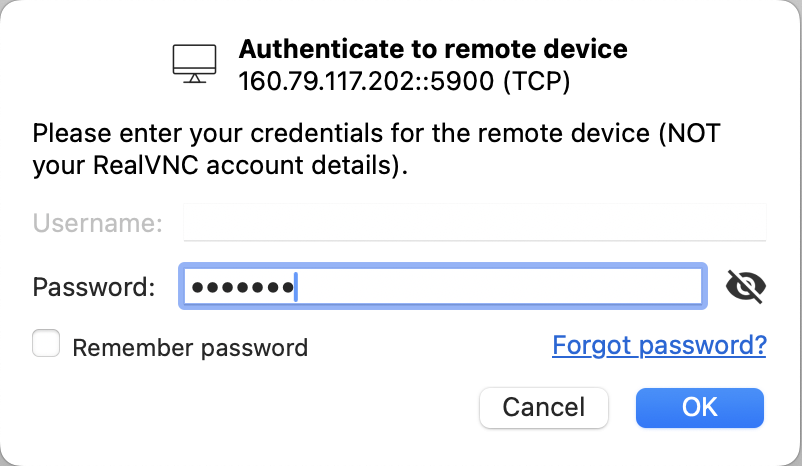Show password using the crossed-eye icon
Image resolution: width=802 pixels, height=466 pixels.
click(745, 287)
